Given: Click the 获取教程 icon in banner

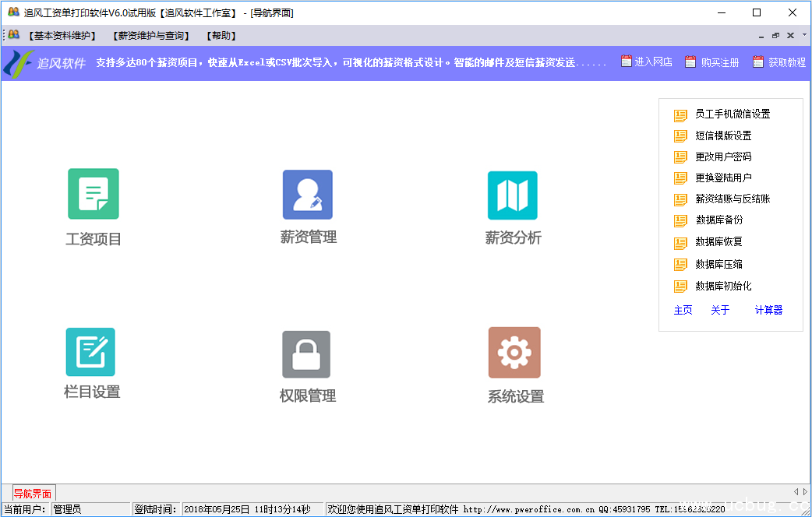Looking at the screenshot, I should click(x=757, y=62).
